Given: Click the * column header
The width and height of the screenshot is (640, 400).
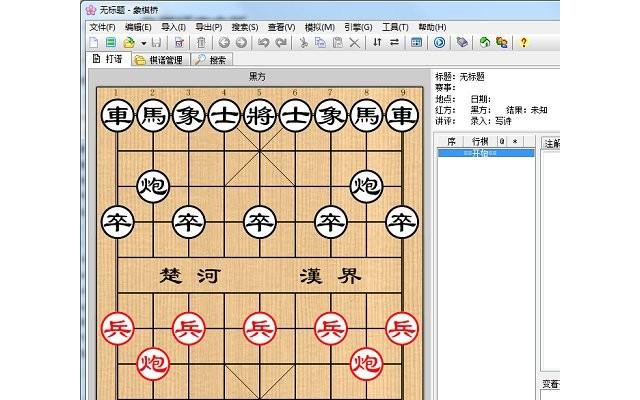Looking at the screenshot, I should pos(515,141).
